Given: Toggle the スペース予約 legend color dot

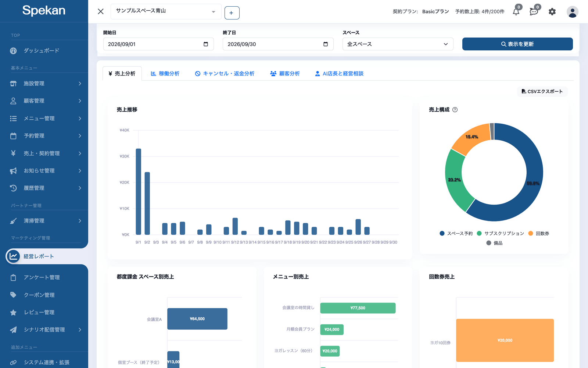Looking at the screenshot, I should coord(442,233).
